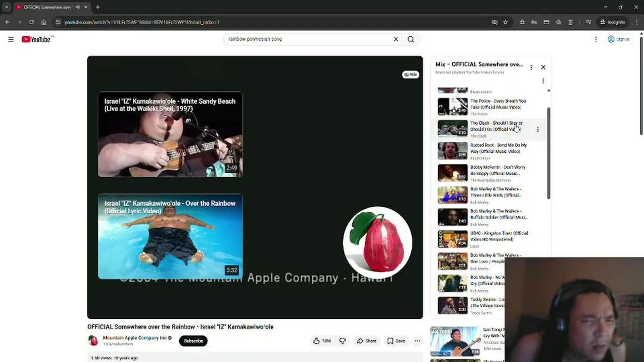Reload the page

coord(31,22)
